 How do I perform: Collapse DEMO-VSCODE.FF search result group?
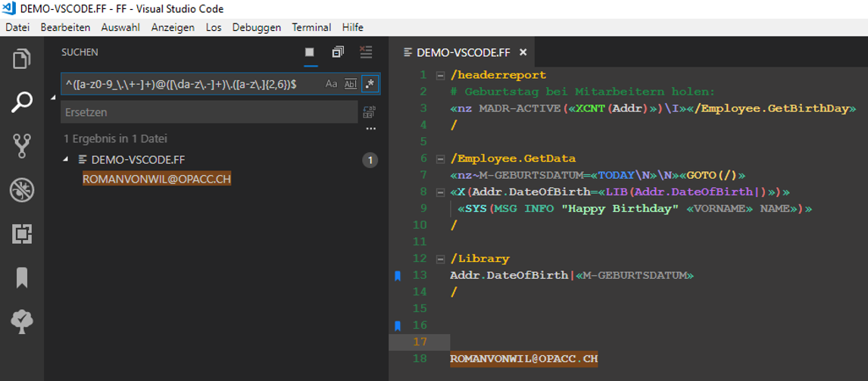click(x=67, y=160)
